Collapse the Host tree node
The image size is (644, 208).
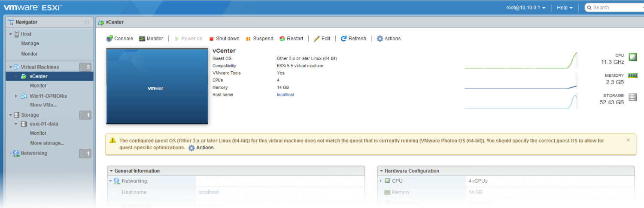(11, 34)
